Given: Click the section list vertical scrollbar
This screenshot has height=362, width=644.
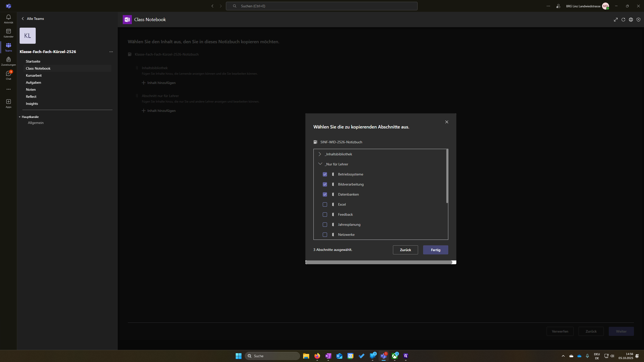Looking at the screenshot, I should tap(447, 176).
